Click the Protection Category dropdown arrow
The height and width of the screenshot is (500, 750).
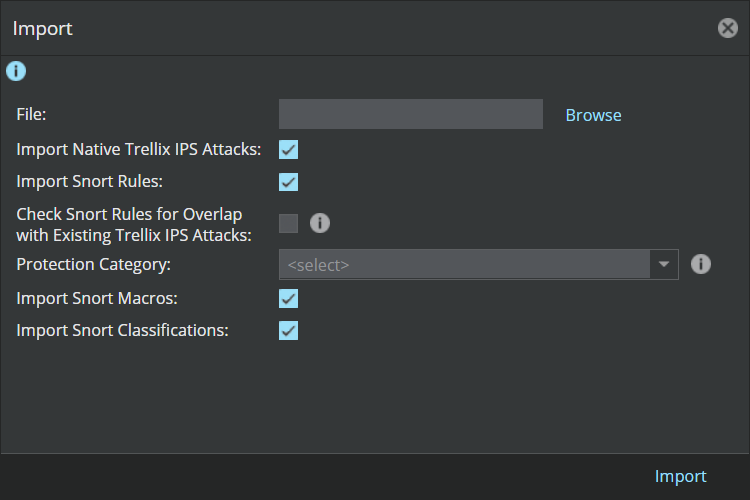coord(664,264)
